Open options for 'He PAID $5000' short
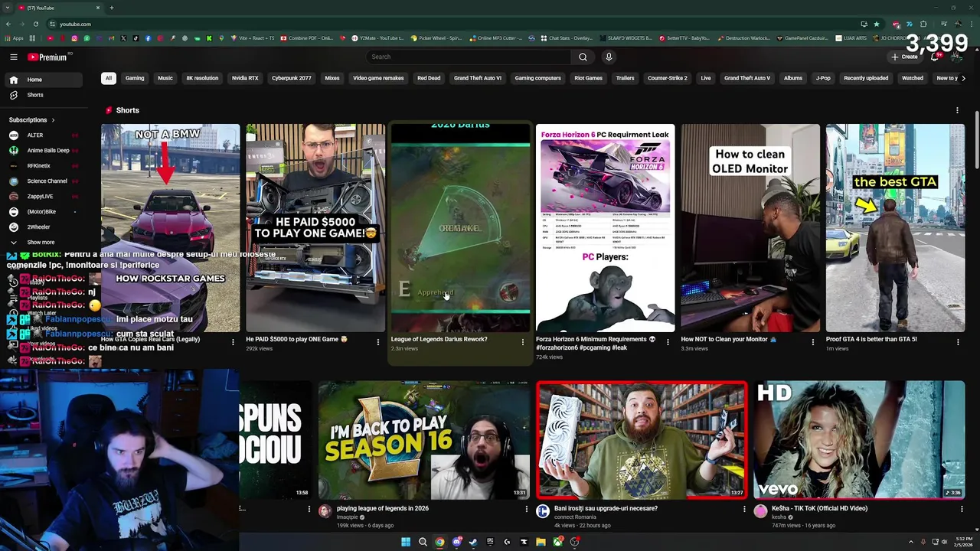This screenshot has height=551, width=980. tap(377, 342)
